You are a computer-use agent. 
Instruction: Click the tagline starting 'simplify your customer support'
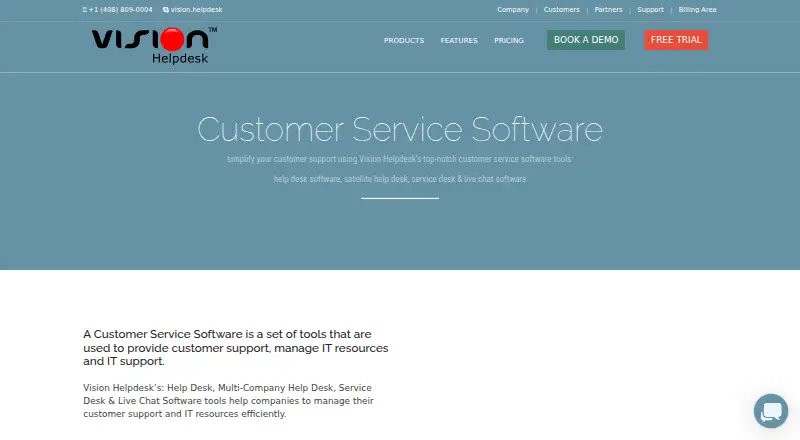400,159
